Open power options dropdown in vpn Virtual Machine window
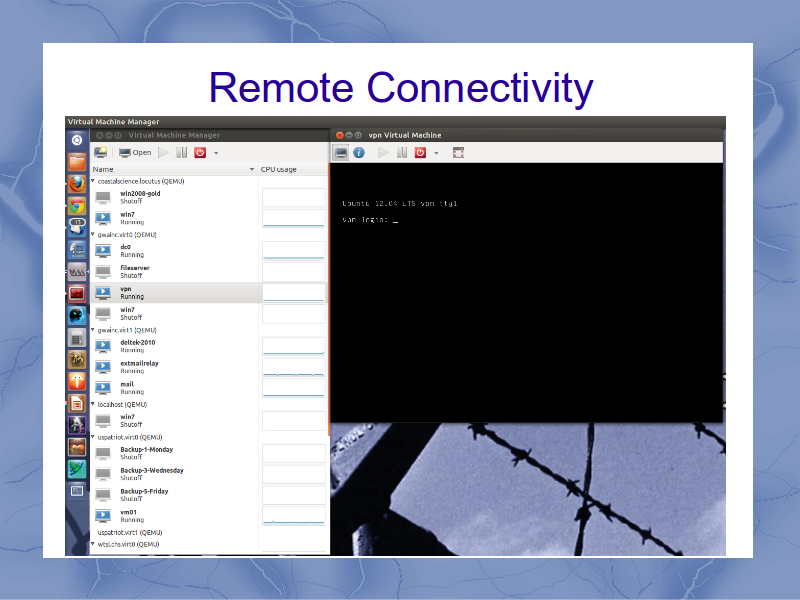Screen dimensions: 800x600 click(x=436, y=153)
